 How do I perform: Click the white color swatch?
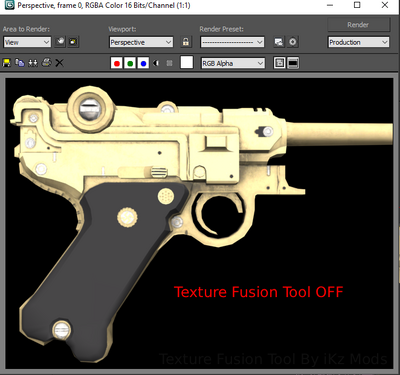(x=187, y=62)
